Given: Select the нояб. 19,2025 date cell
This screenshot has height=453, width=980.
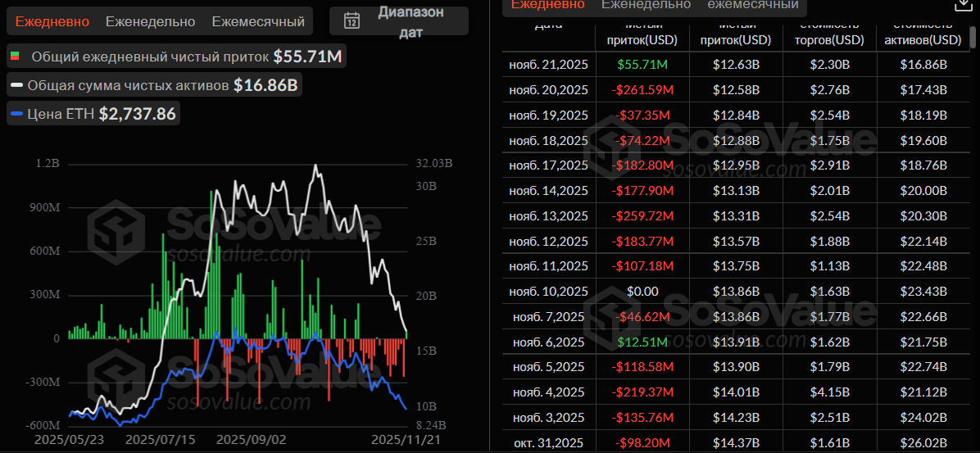Looking at the screenshot, I should click(549, 115).
